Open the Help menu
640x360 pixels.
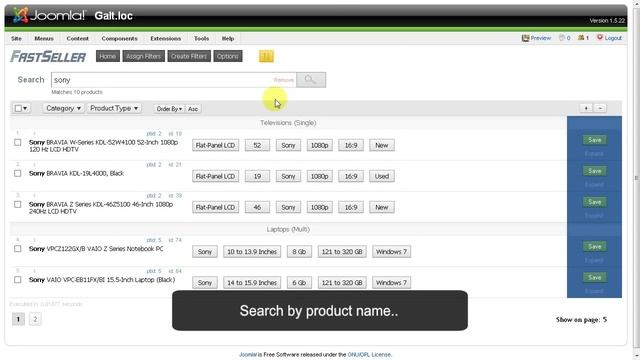228,38
